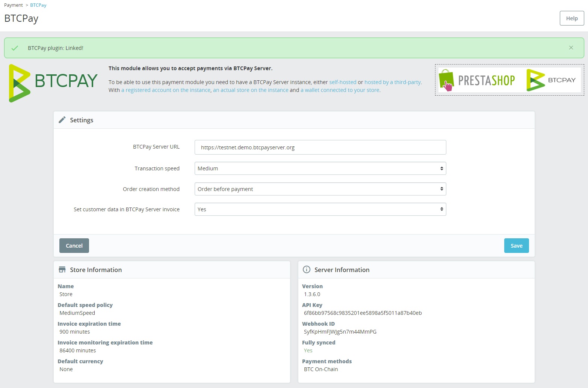Click the green checkmark in the alert
588x388 pixels.
15,48
